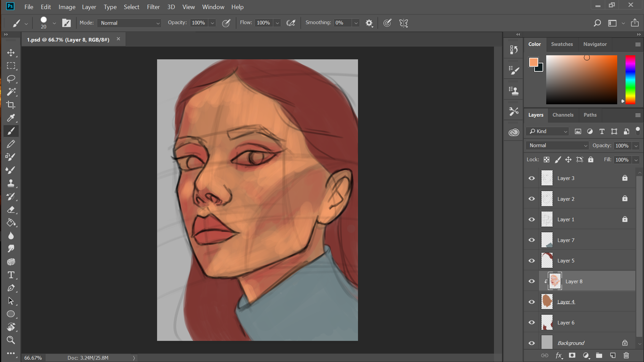The height and width of the screenshot is (362, 644).
Task: Select the Hand tool
Action: click(11, 327)
